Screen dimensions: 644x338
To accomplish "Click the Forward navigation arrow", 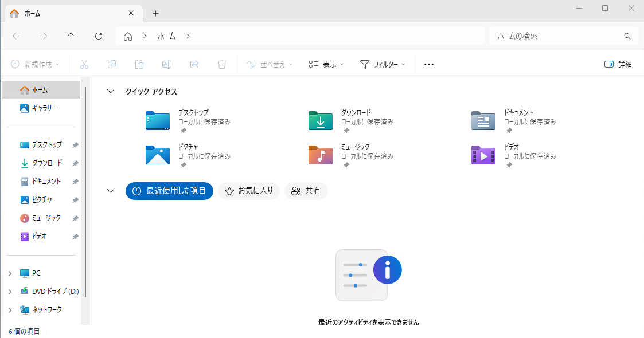I will pos(44,36).
